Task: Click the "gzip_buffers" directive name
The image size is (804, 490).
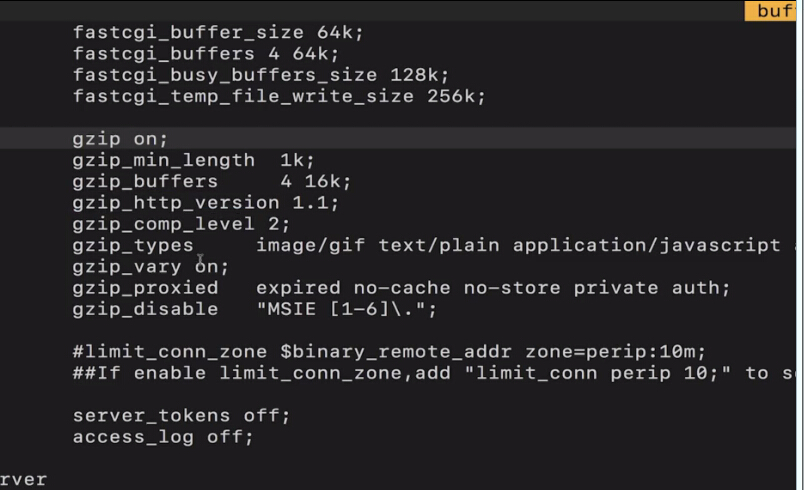Action: (x=145, y=181)
